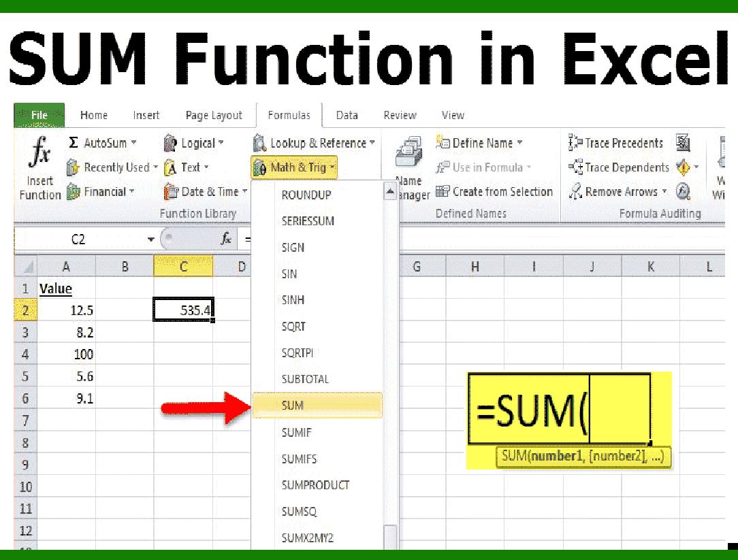Expand the Logical dropdown arrow
The height and width of the screenshot is (560, 738).
pyautogui.click(x=221, y=142)
